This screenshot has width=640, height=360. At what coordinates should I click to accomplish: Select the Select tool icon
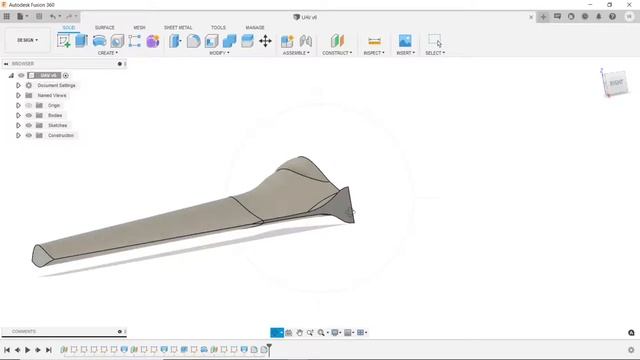point(435,41)
